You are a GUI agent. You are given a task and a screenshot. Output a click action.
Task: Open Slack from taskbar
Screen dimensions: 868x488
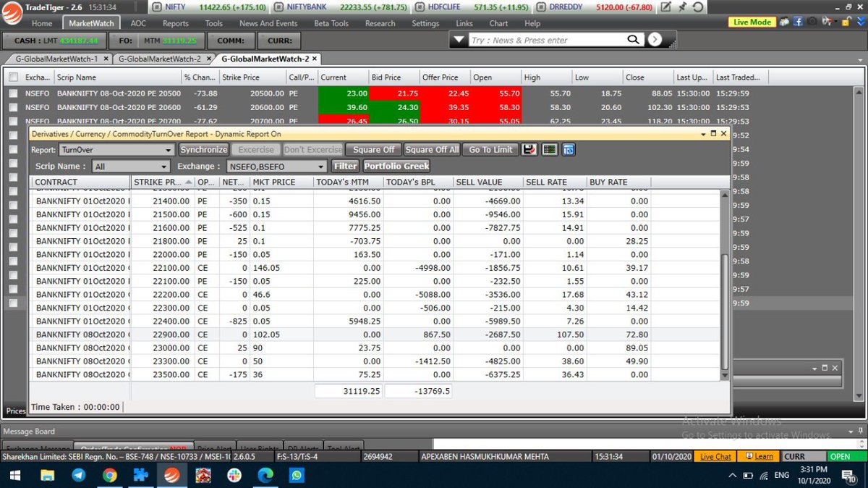(234, 475)
